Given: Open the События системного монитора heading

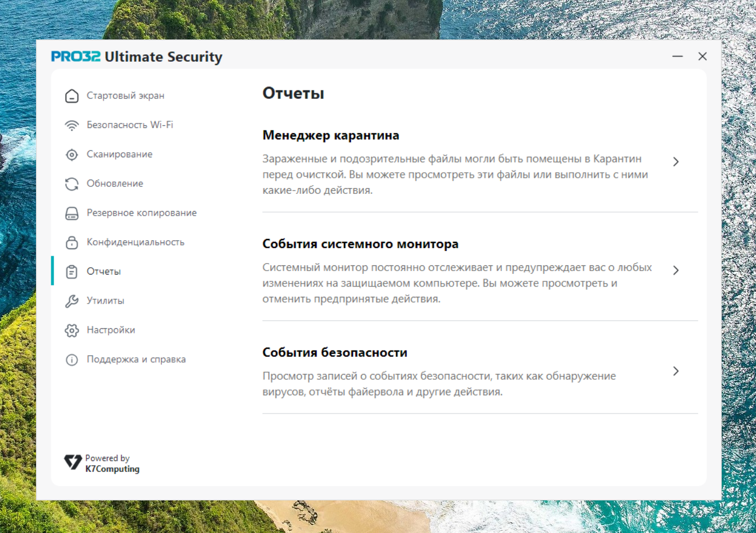Looking at the screenshot, I should [x=361, y=244].
